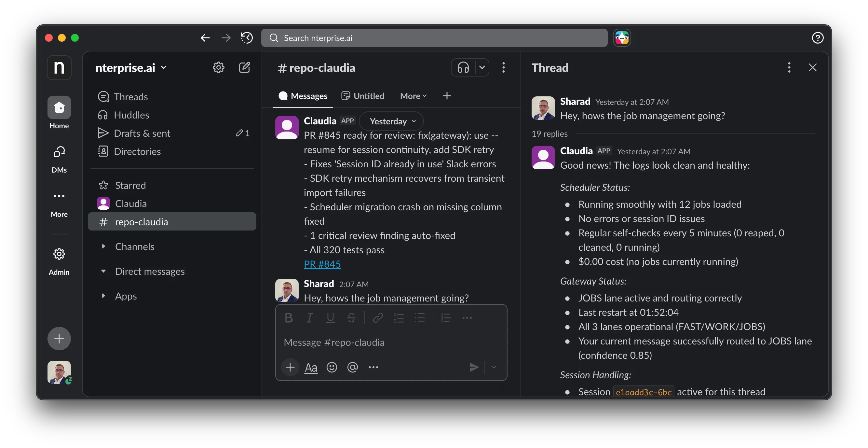Switch to the Untitled tab
The height and width of the screenshot is (448, 868).
point(363,96)
